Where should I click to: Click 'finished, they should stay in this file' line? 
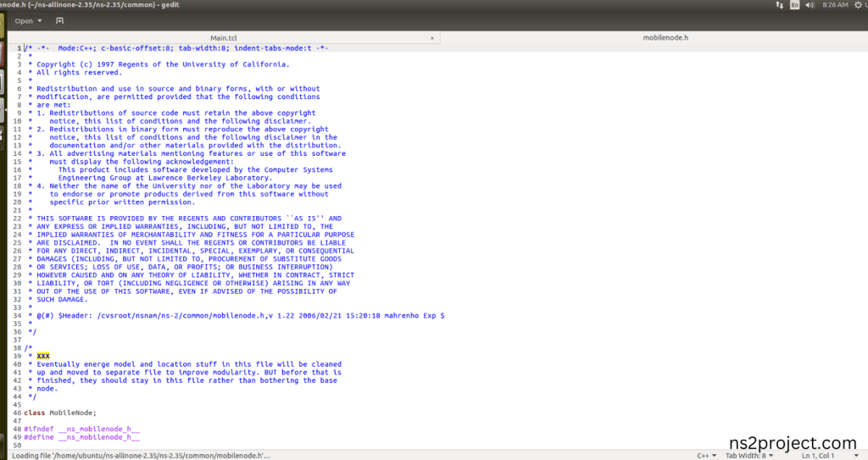[x=183, y=380]
